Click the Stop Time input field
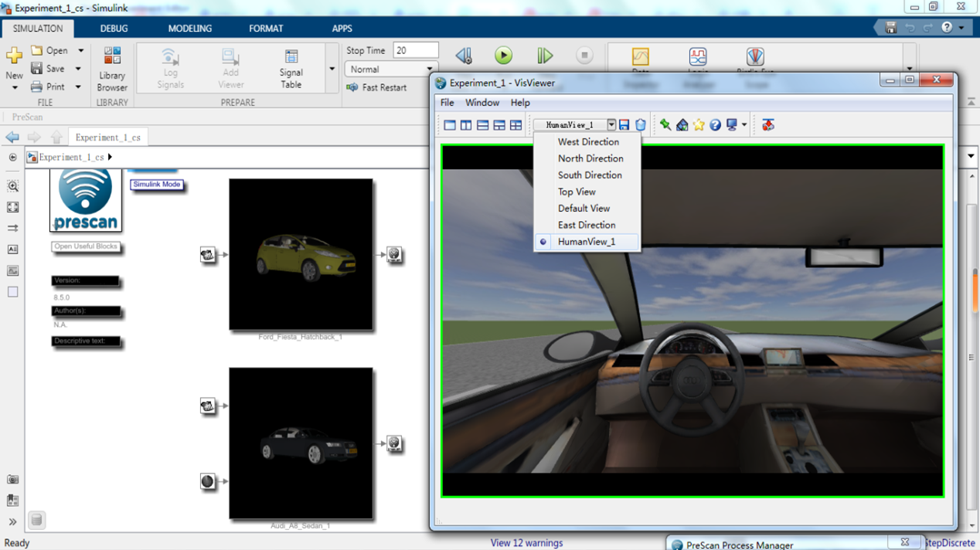980x550 pixels. pyautogui.click(x=415, y=50)
